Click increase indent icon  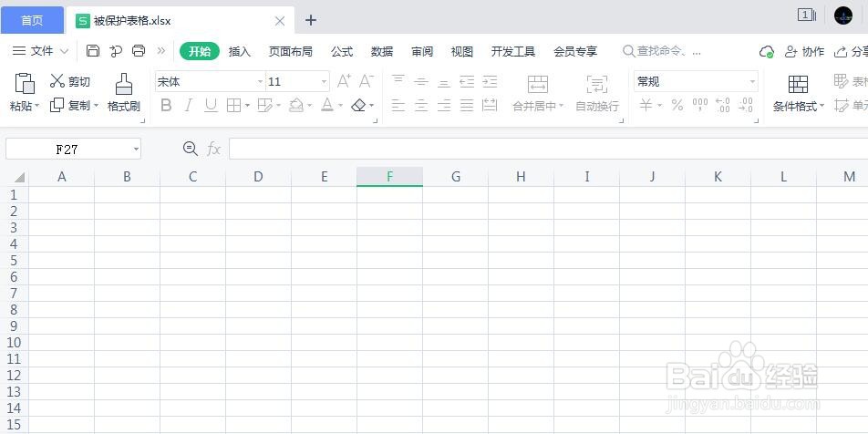coord(490,81)
